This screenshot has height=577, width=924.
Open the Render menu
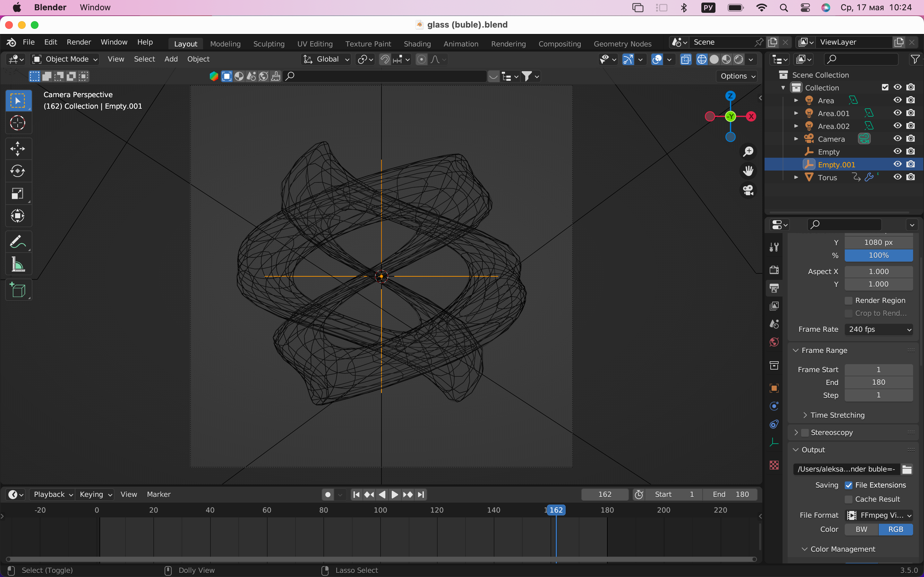(78, 42)
